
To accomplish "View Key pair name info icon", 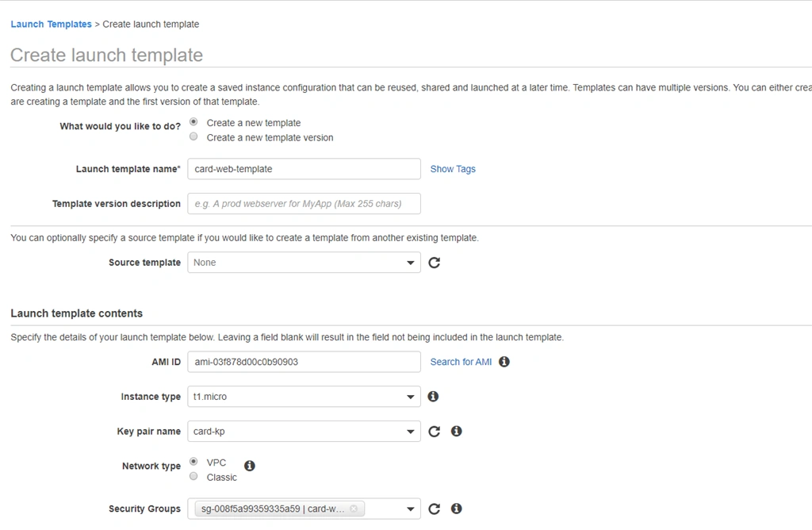I will point(456,431).
